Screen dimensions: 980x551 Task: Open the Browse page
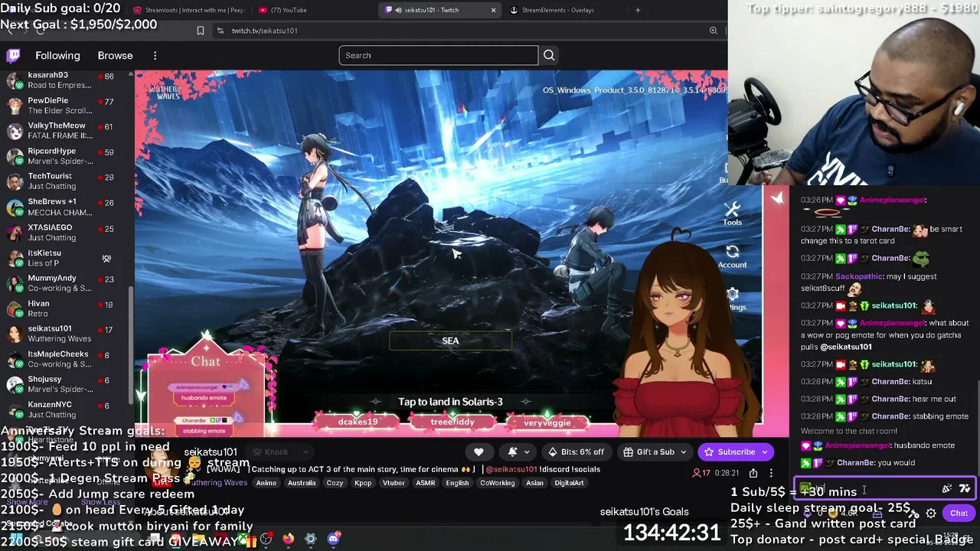[x=115, y=55]
